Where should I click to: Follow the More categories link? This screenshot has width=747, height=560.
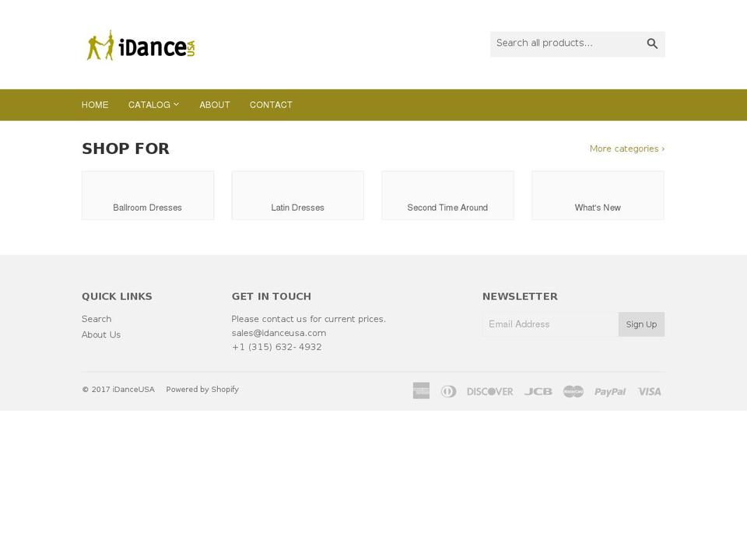click(x=627, y=149)
